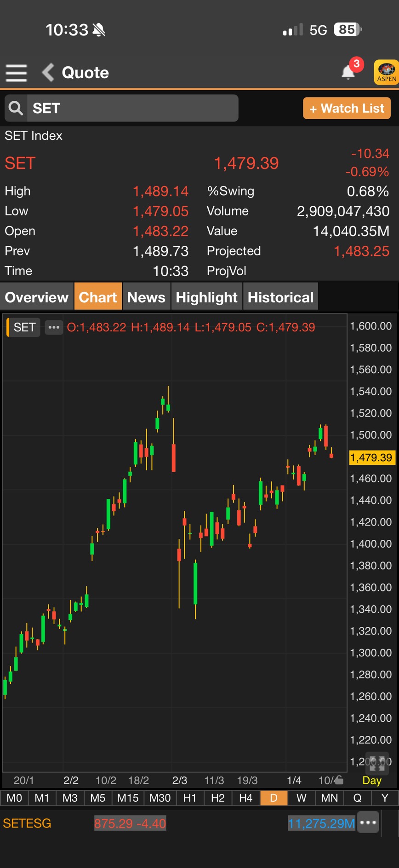Select the W weekly timeframe
399x868 pixels.
(x=301, y=798)
